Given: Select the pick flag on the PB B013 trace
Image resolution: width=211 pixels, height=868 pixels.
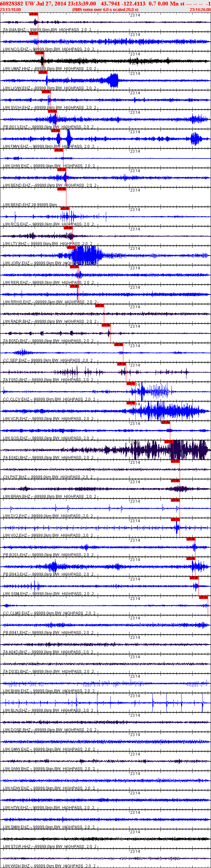Looking at the screenshot, I should point(52,111).
